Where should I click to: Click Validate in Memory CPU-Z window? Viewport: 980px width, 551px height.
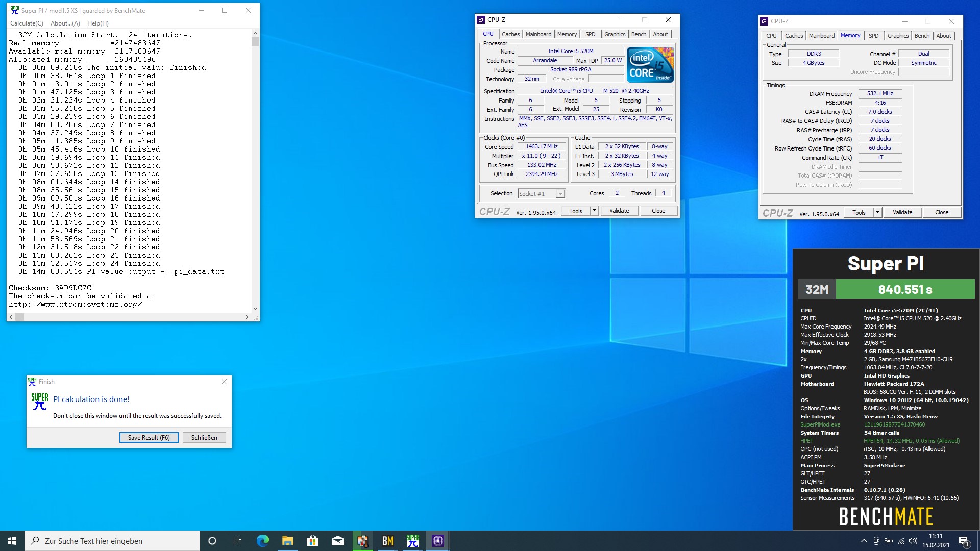[902, 212]
